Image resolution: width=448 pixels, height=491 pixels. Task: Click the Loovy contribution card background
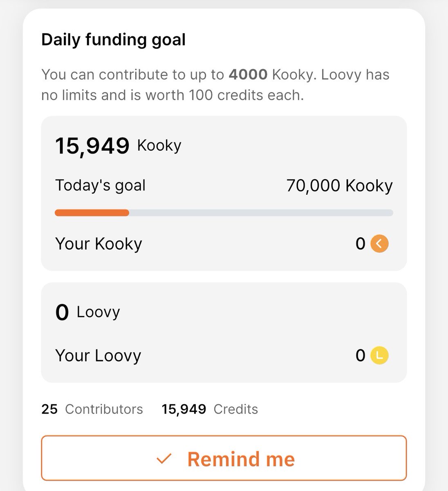coord(224,333)
